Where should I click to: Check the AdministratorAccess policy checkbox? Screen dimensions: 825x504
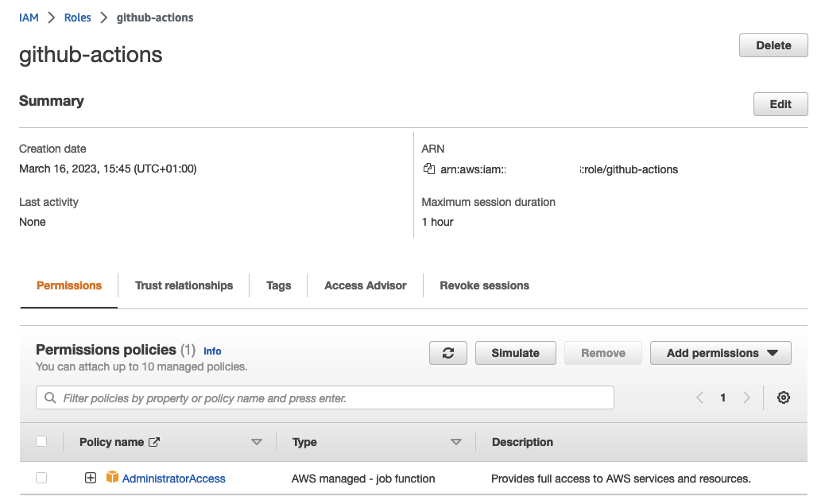pyautogui.click(x=42, y=478)
